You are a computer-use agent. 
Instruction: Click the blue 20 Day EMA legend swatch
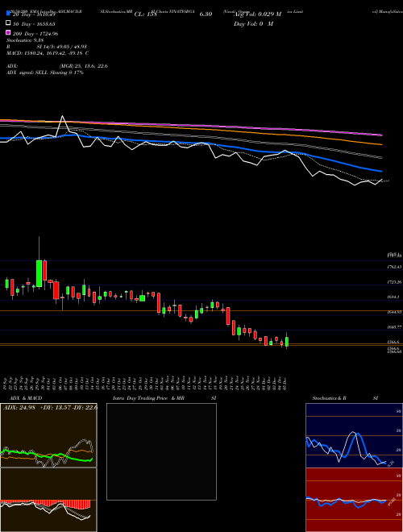pyautogui.click(x=9, y=14)
